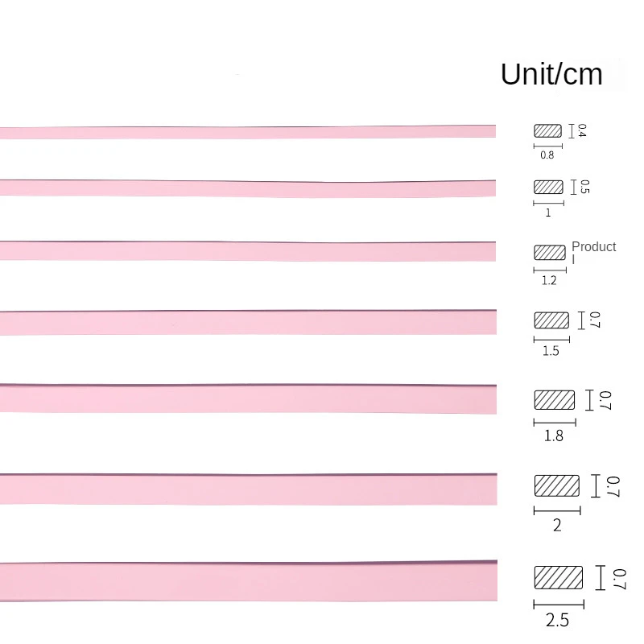Select the thinnest pink strip at top
Screen dimensions: 644x644
coord(248,132)
